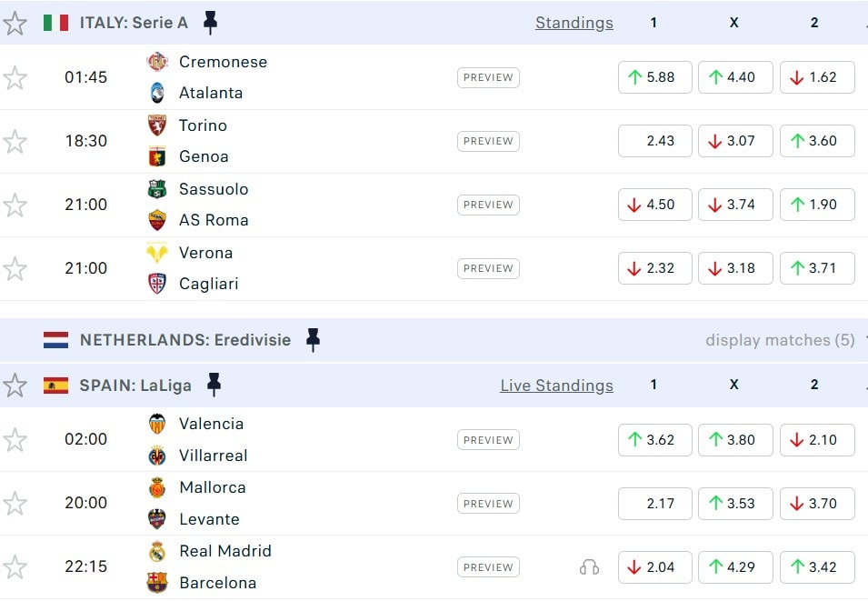Star the Spain LaLiga league header
Image resolution: width=868 pixels, height=601 pixels.
click(x=15, y=386)
